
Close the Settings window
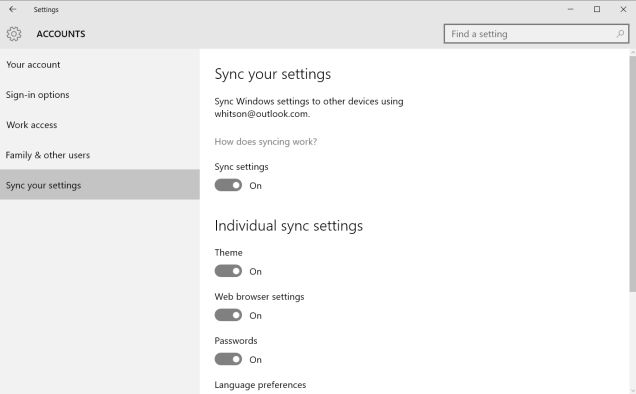tap(623, 9)
